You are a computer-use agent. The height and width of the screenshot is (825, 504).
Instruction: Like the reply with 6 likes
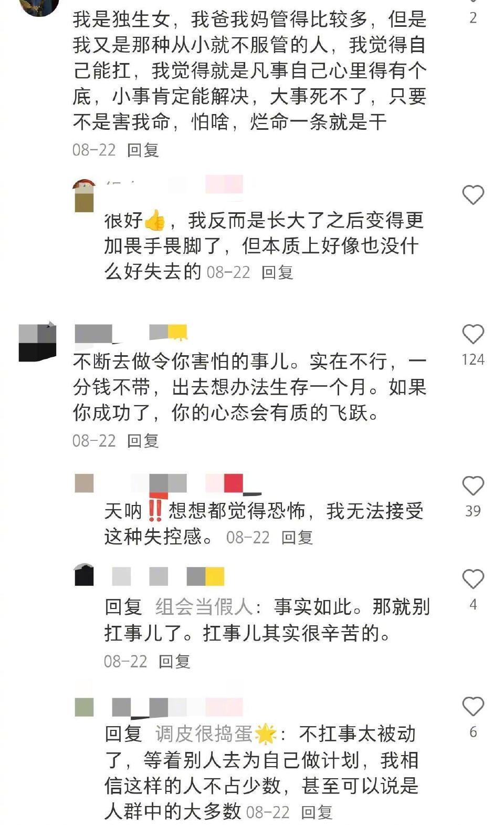coord(472,706)
